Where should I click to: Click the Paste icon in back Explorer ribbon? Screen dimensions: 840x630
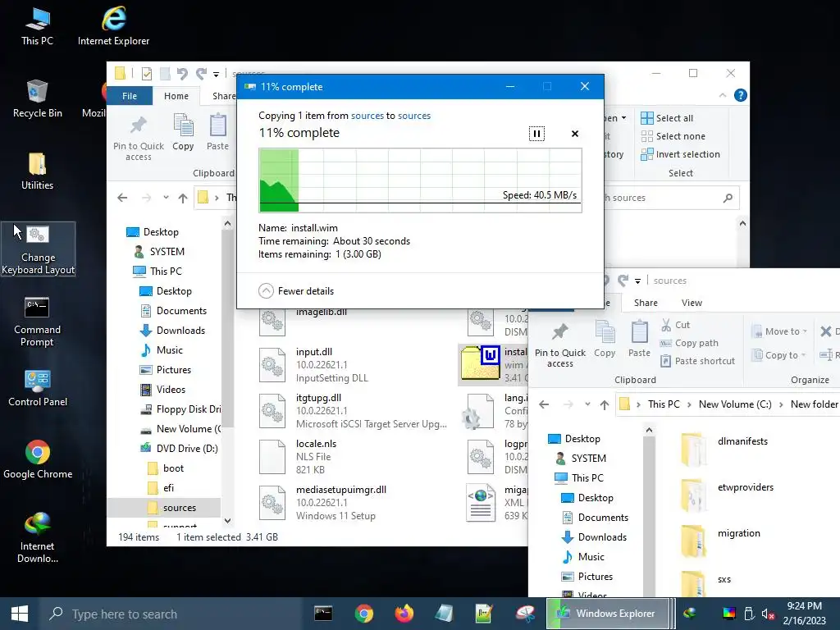217,132
